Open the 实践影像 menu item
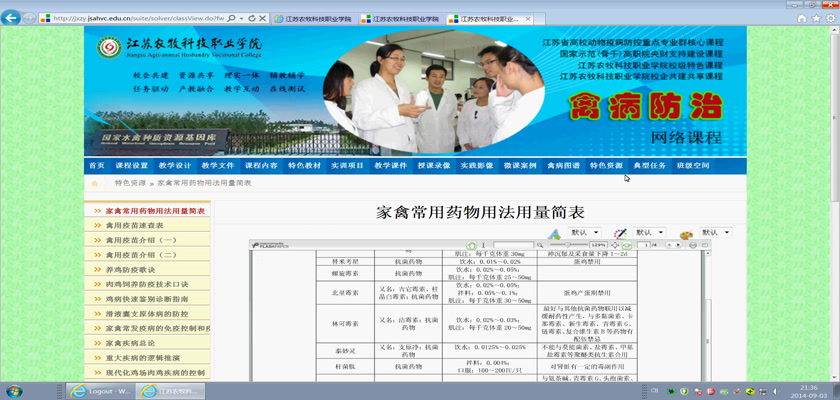The width and height of the screenshot is (840, 400). (x=477, y=166)
